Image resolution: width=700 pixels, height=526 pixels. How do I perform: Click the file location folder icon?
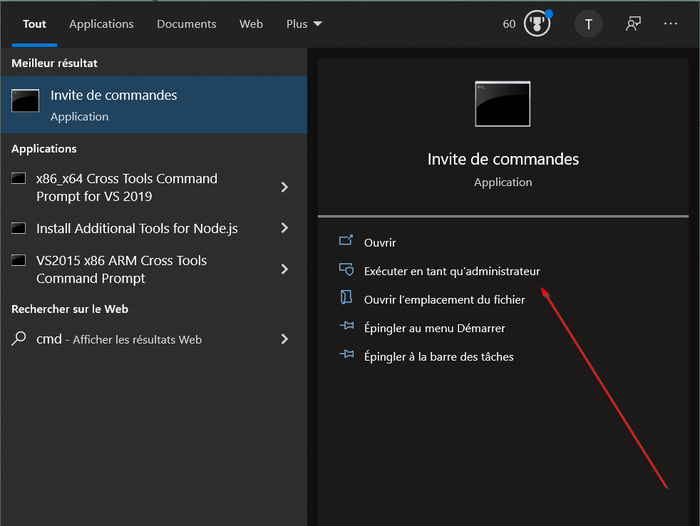(346, 297)
